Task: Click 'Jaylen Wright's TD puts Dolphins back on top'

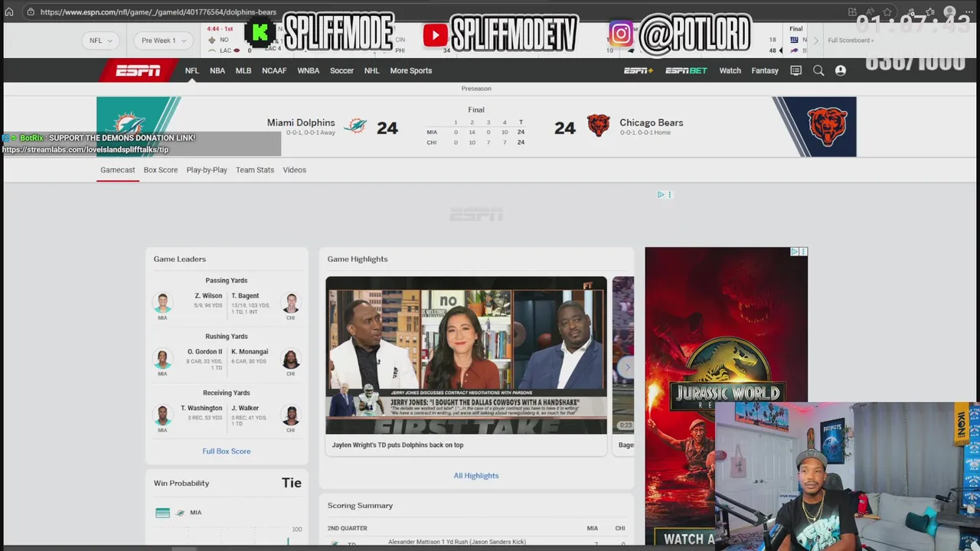Action: tap(397, 445)
